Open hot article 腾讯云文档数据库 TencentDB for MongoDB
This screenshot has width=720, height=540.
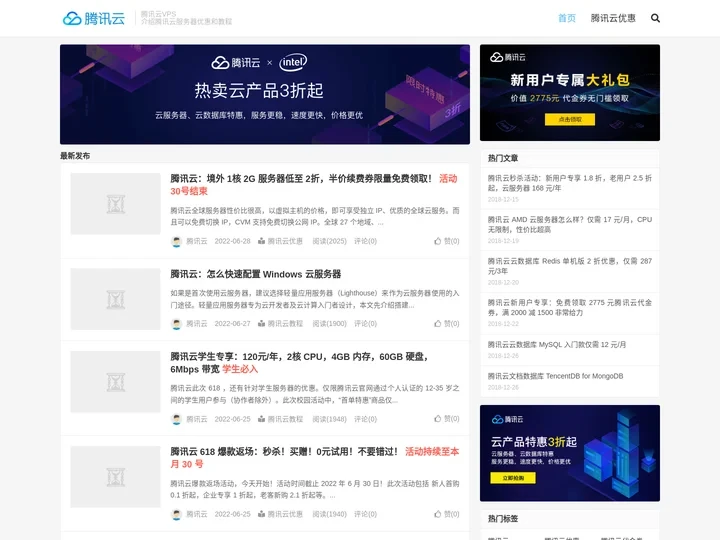tap(555, 376)
